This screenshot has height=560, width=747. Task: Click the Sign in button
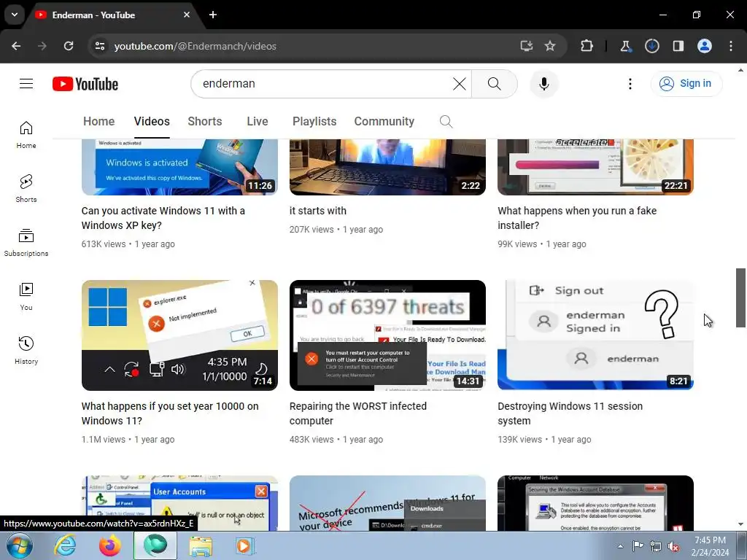click(x=686, y=84)
